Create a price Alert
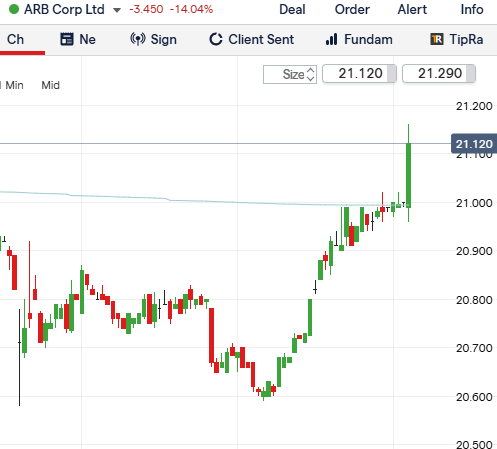The image size is (497, 449). point(412,9)
